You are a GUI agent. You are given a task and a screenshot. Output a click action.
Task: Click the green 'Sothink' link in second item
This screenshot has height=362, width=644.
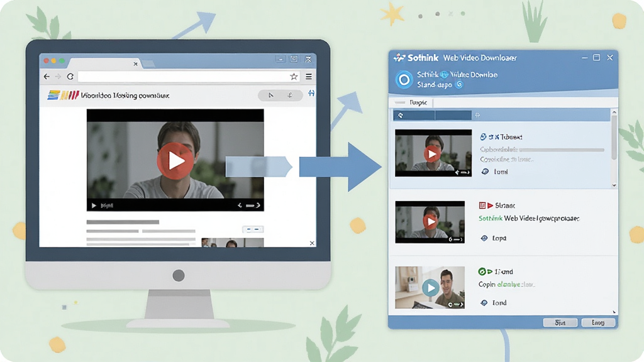point(491,218)
